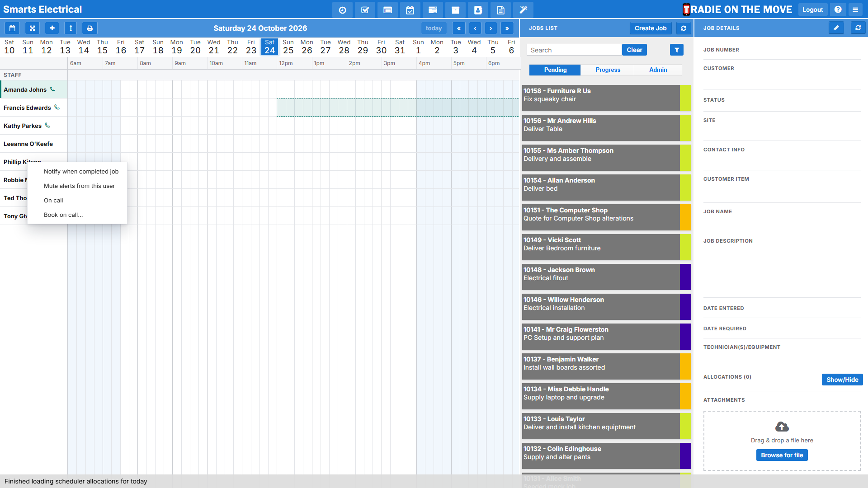Select 'On call' from context menu
This screenshot has width=868, height=488.
pyautogui.click(x=77, y=200)
